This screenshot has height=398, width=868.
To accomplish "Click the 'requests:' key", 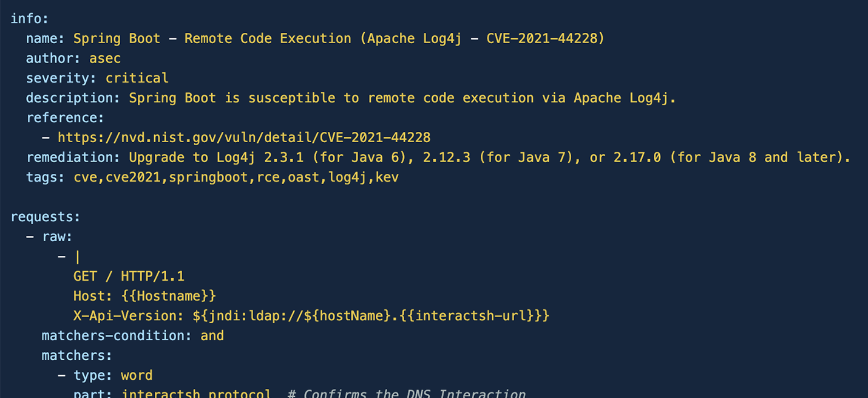I will (46, 217).
